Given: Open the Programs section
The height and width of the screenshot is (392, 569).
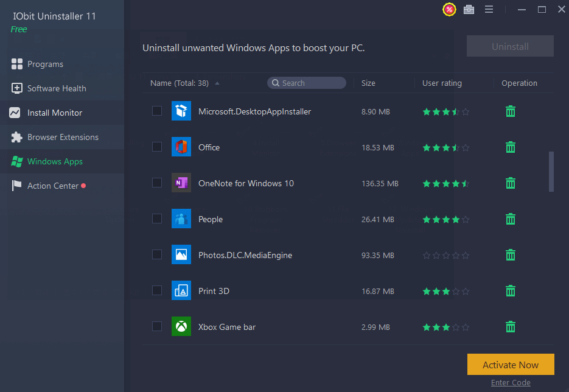Looking at the screenshot, I should (x=62, y=64).
